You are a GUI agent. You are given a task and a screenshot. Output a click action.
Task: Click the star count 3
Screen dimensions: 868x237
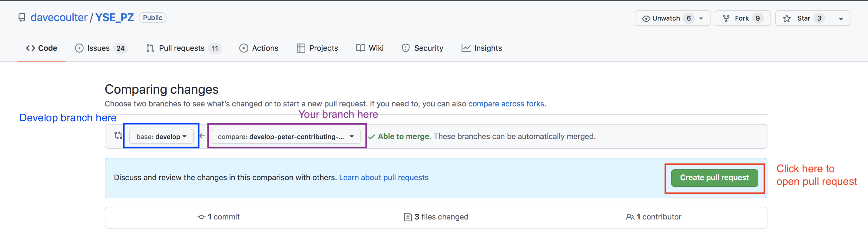pos(819,18)
